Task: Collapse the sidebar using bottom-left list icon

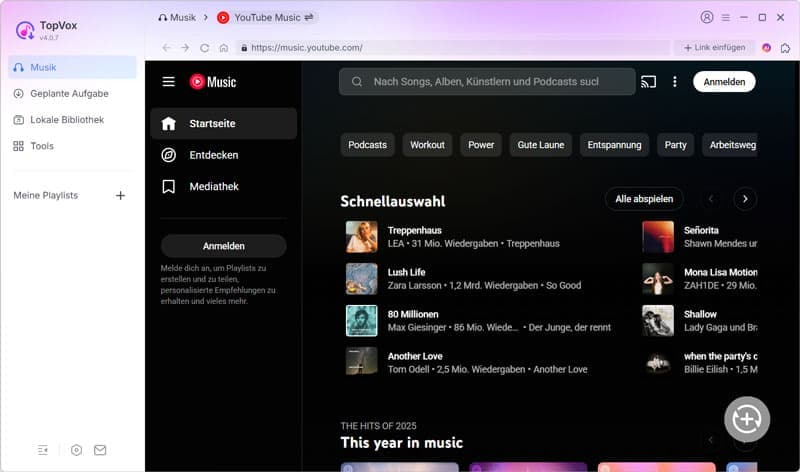Action: click(43, 450)
